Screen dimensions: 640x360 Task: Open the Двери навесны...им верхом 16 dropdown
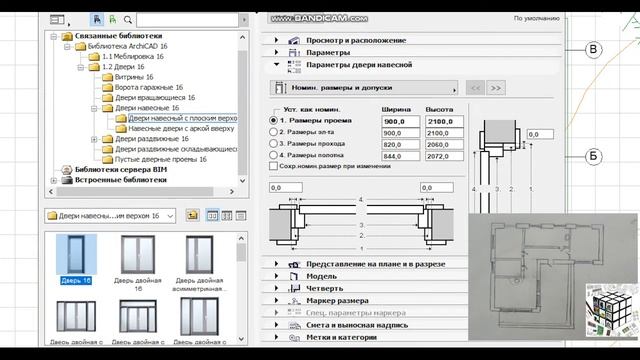pos(110,216)
